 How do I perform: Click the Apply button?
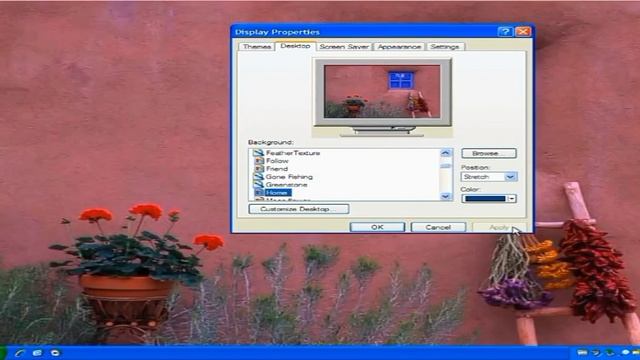point(498,227)
